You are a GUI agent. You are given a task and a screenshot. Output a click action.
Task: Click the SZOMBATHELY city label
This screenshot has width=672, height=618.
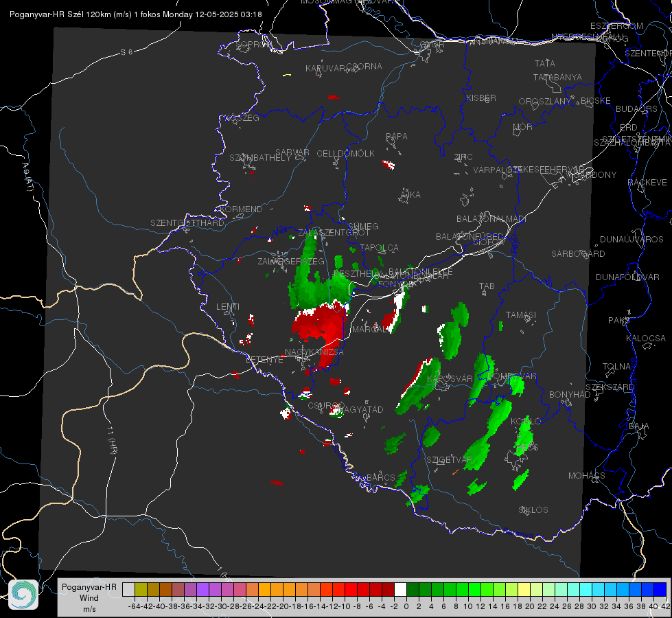point(260,158)
